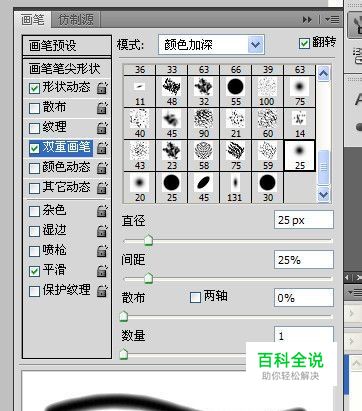Screen dimensions: 362x411
Task: Enable 湿边 checkbox
Action: click(x=34, y=231)
